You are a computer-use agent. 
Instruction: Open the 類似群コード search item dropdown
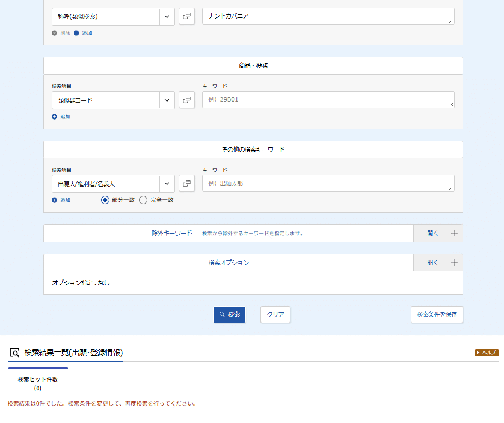(x=113, y=100)
